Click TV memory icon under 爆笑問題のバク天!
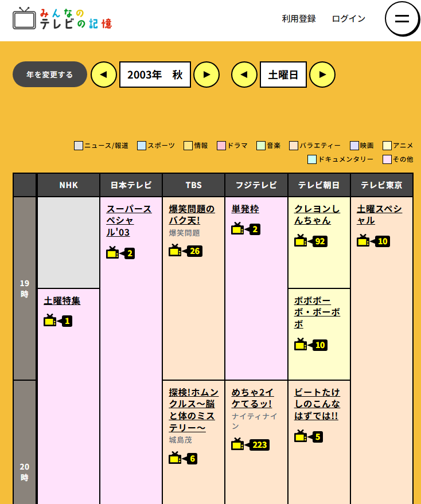 [185, 251]
